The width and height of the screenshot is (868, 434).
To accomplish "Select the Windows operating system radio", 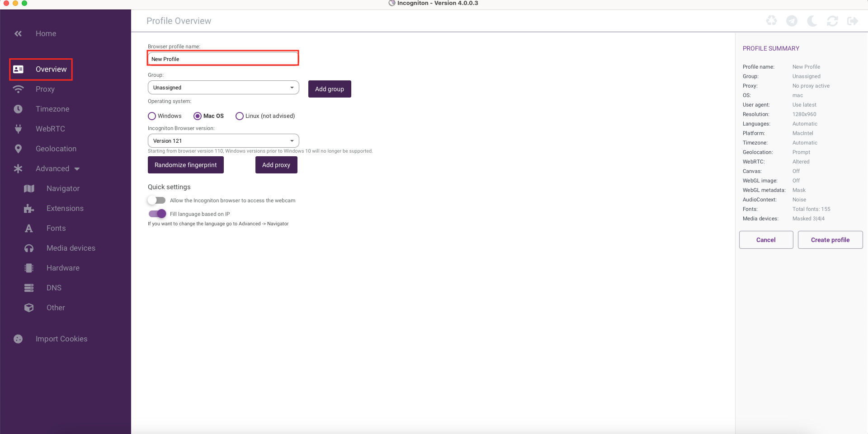I will (x=152, y=116).
